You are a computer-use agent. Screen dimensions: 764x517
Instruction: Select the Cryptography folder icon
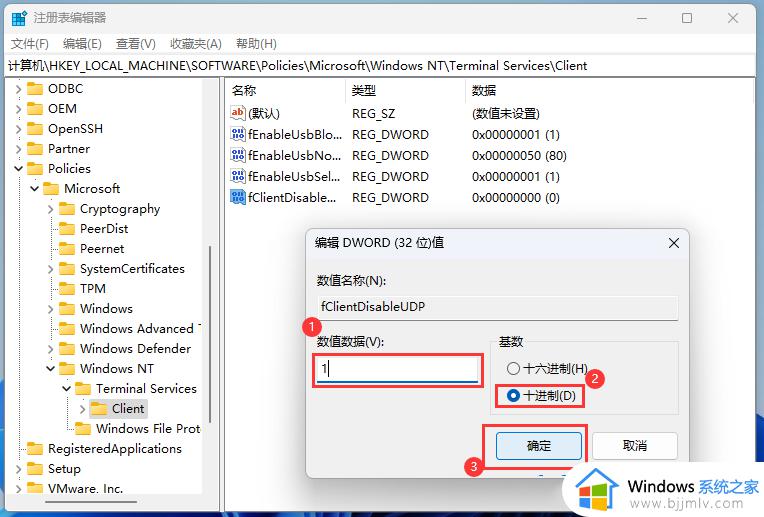[67, 209]
